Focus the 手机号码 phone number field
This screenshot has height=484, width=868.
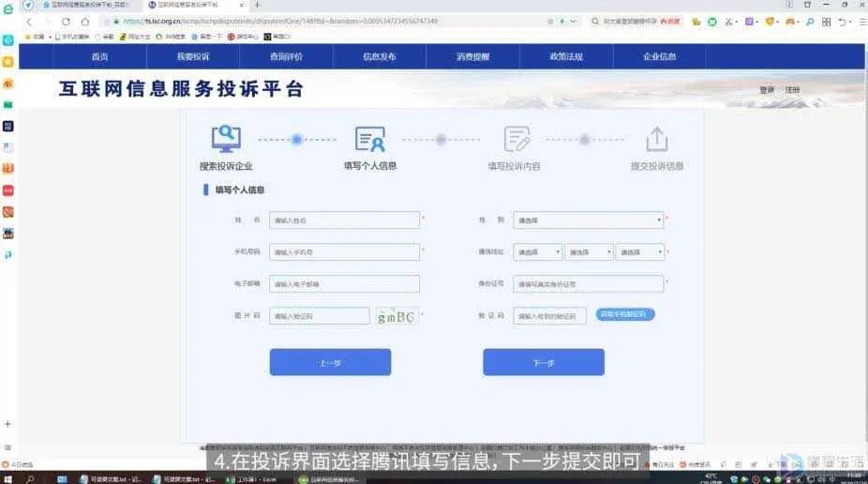pyautogui.click(x=344, y=252)
